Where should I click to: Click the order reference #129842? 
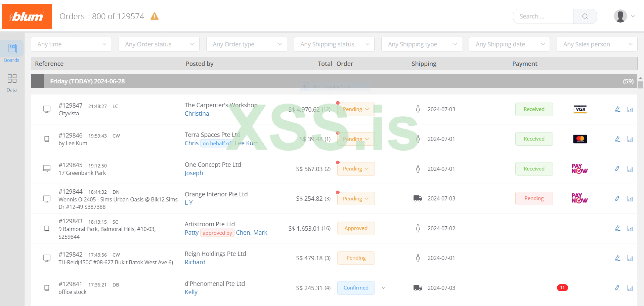(71, 255)
